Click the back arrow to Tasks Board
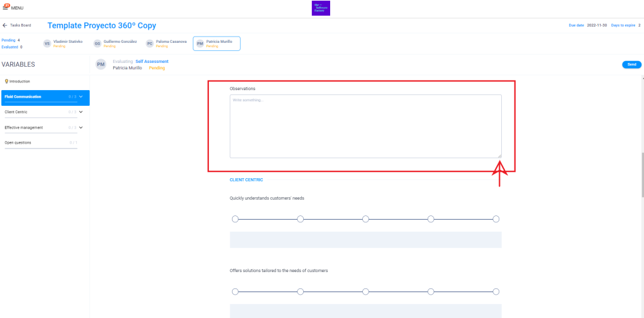This screenshot has height=318, width=644. [5, 26]
